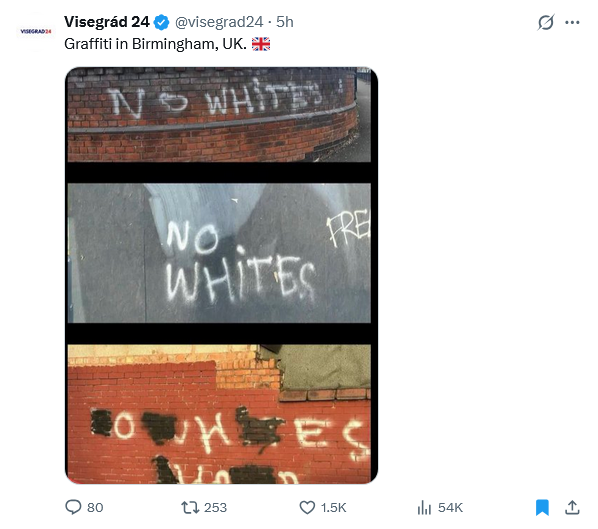The image size is (598, 529).
Task: Click the 80 replies count
Action: pyautogui.click(x=95, y=508)
